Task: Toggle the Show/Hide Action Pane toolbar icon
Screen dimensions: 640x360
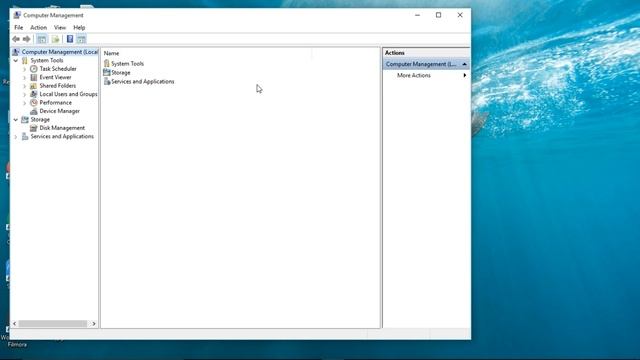Action: 81,39
